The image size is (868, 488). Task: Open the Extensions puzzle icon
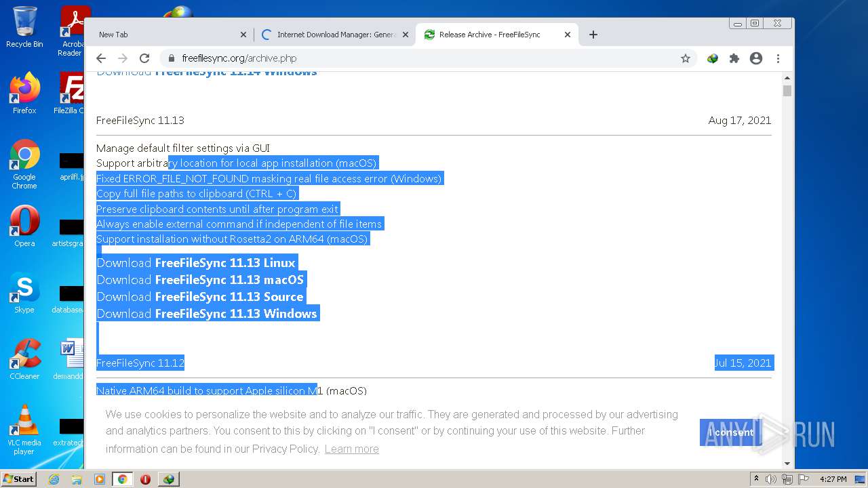click(734, 58)
